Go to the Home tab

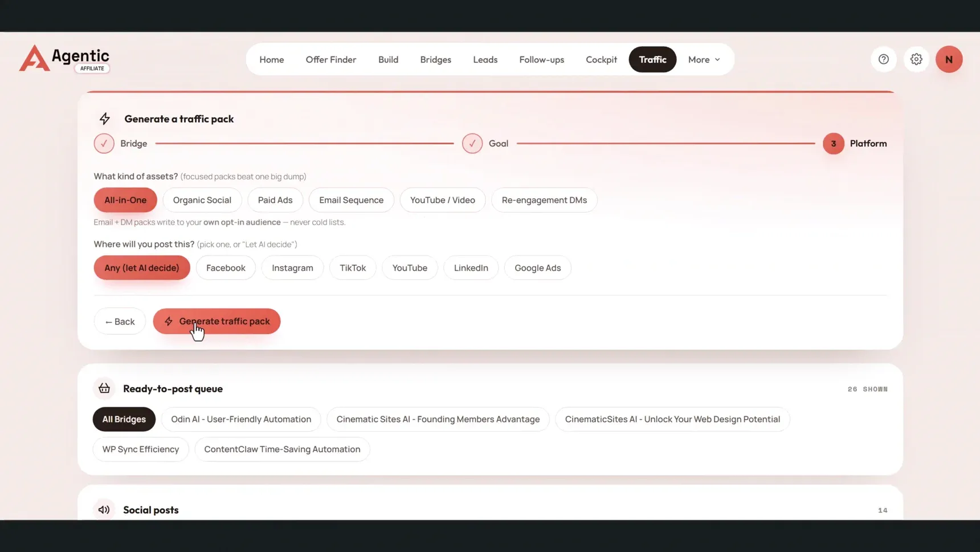(272, 59)
